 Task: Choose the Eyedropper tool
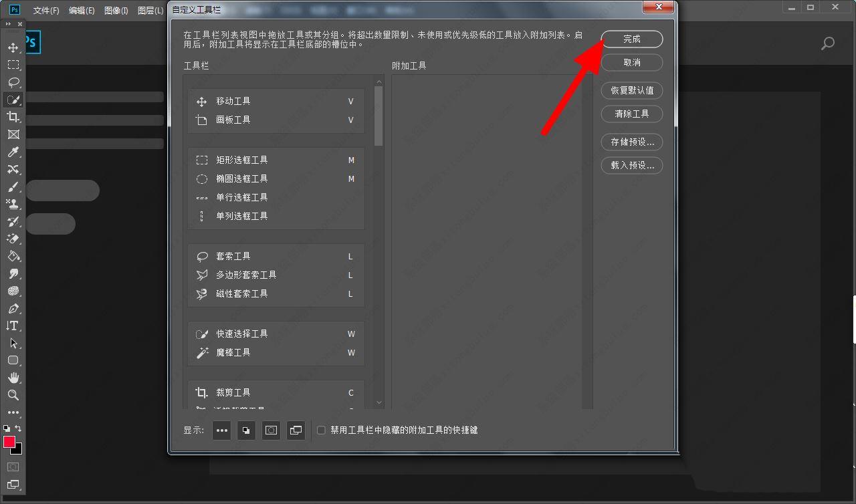pyautogui.click(x=13, y=152)
